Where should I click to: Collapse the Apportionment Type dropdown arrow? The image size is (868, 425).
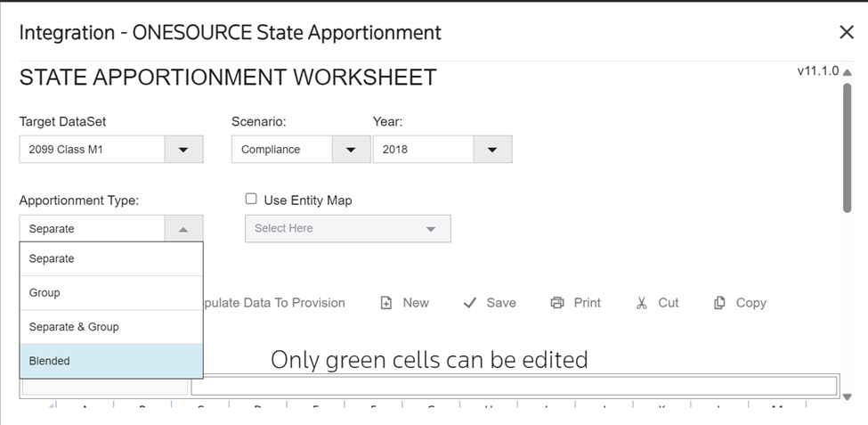click(183, 229)
